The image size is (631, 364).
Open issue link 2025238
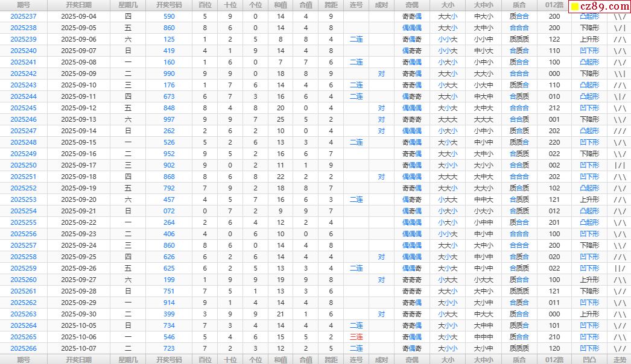click(x=24, y=28)
